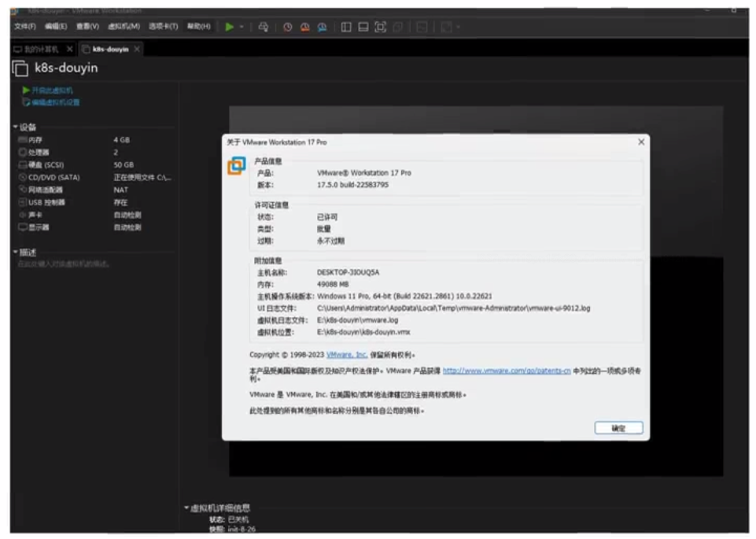
Task: Open the vmware.com patents link
Action: click(x=507, y=370)
